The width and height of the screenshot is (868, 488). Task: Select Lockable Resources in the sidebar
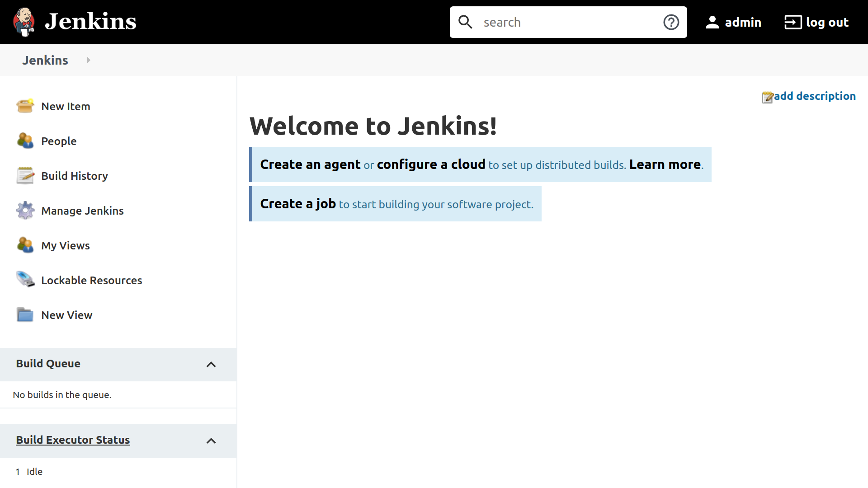coord(91,280)
